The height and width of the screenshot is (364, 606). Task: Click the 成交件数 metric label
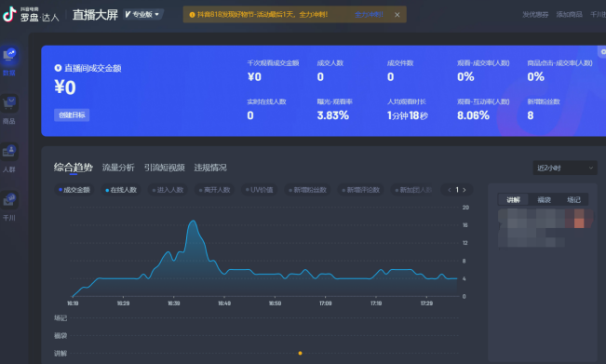coord(400,63)
